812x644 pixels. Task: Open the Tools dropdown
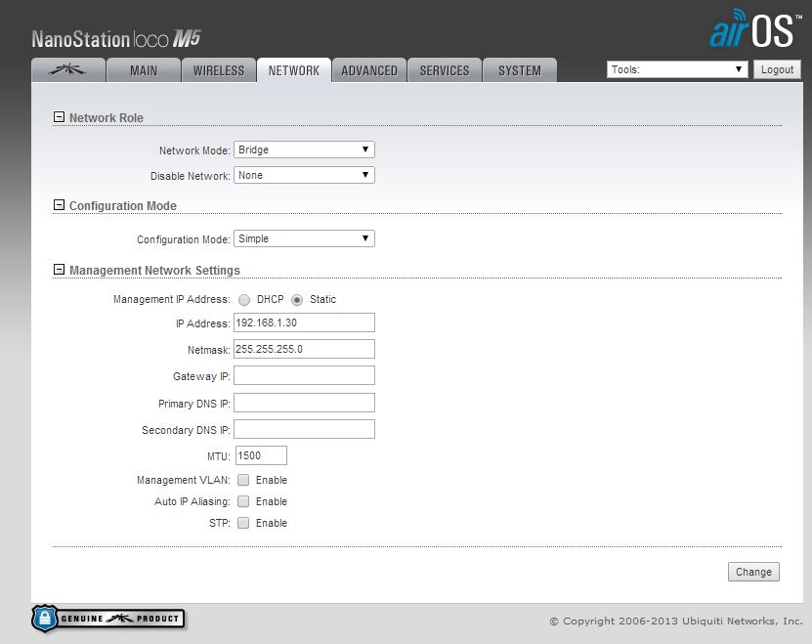(677, 69)
